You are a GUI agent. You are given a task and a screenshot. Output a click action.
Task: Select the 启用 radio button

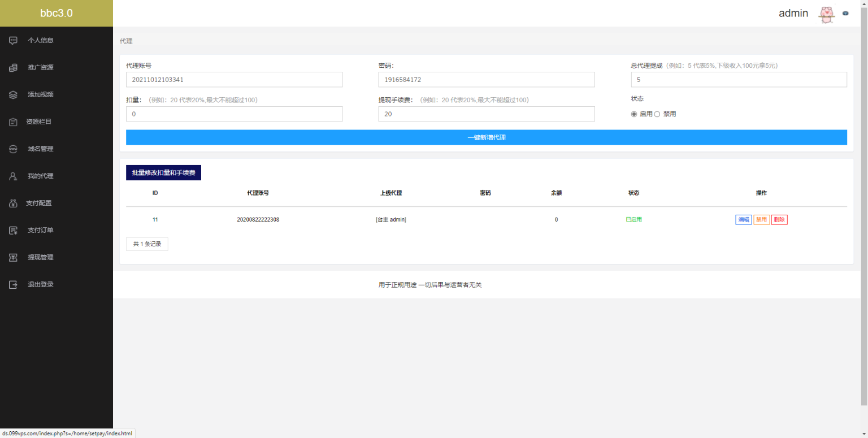(634, 114)
